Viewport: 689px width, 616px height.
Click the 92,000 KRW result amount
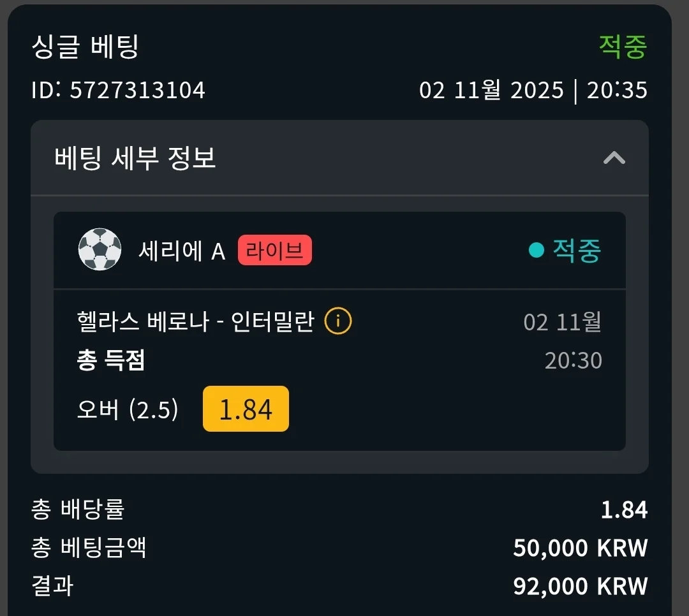580,586
